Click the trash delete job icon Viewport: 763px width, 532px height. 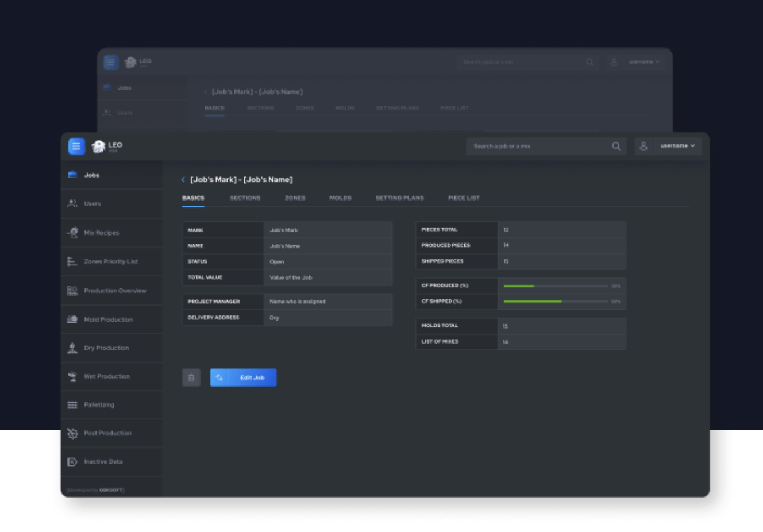click(191, 377)
